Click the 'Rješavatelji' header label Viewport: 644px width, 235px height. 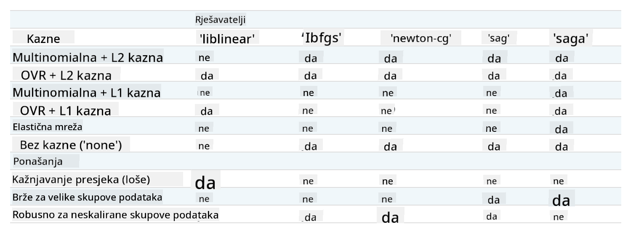click(220, 19)
